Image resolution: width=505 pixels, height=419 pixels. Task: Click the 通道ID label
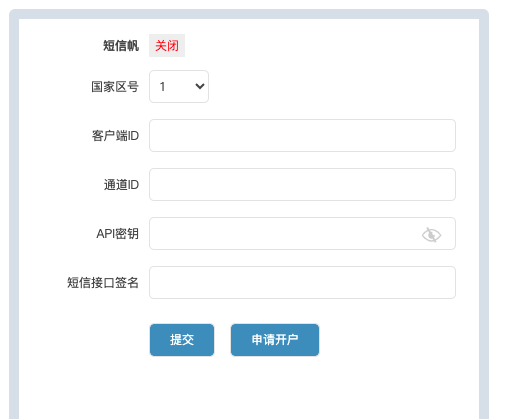(121, 185)
